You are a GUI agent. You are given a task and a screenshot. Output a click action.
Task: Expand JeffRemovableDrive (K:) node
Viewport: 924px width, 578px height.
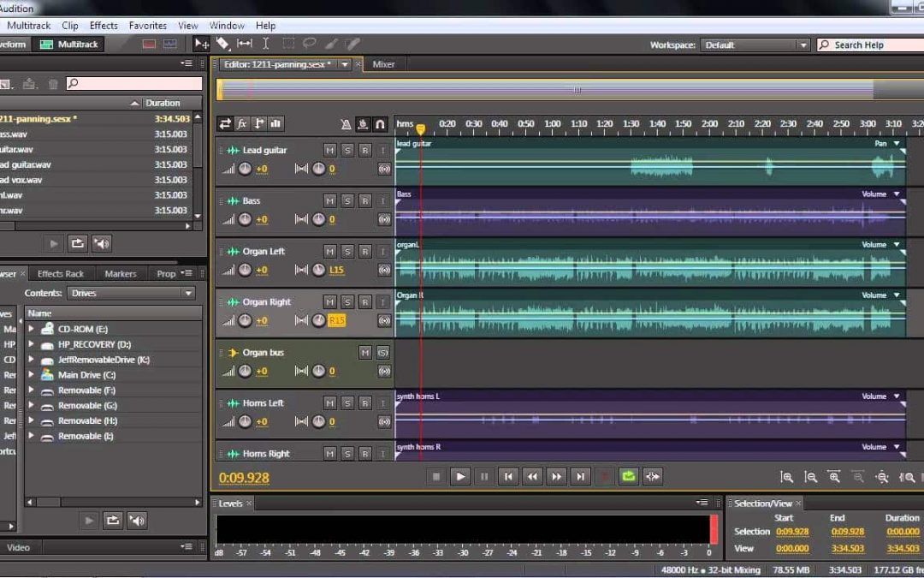[32, 360]
